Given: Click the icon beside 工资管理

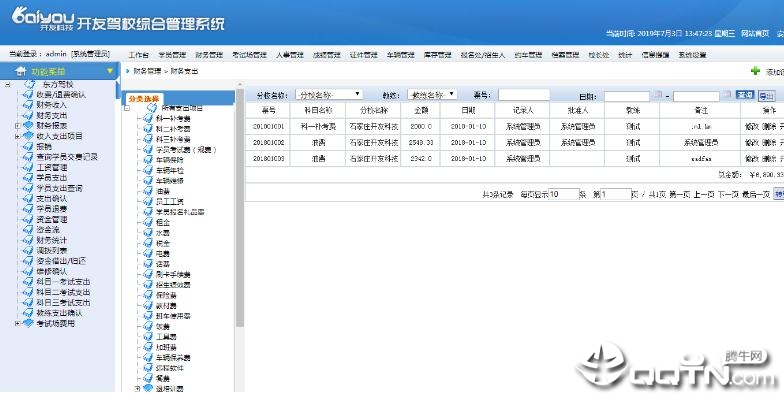Looking at the screenshot, I should [x=28, y=168].
